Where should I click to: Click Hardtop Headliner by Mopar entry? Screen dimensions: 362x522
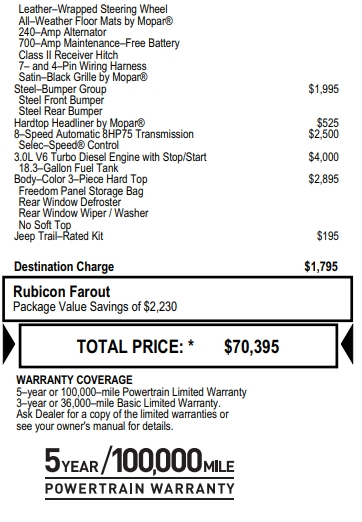79,123
